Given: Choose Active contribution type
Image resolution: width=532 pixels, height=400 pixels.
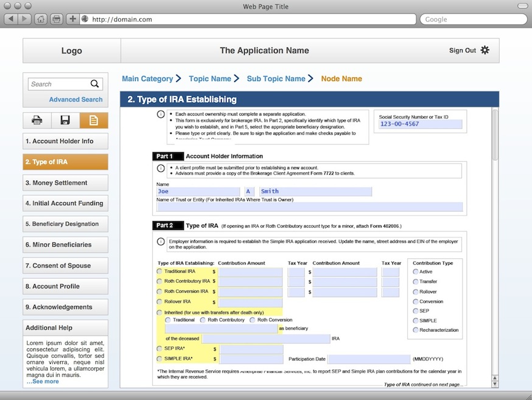Looking at the screenshot, I should (x=415, y=272).
